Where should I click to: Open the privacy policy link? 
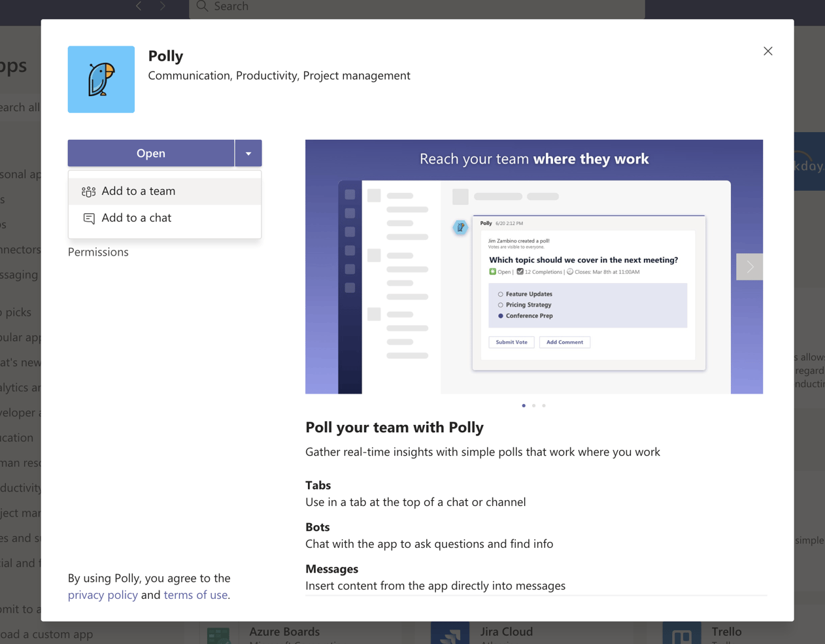(x=103, y=595)
